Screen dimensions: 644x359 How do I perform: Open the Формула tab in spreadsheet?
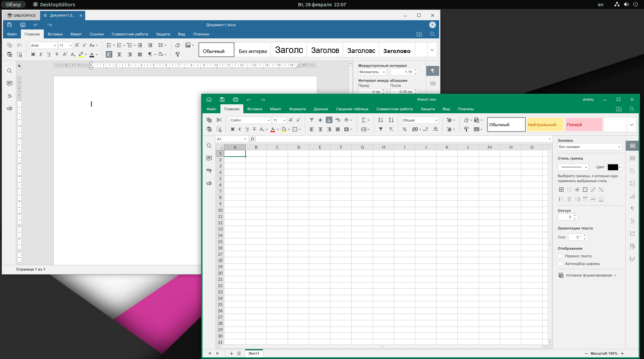click(297, 109)
